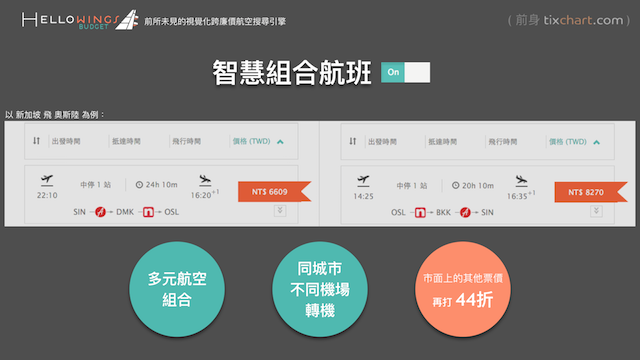Click the 多元航空組合 teal circle

pos(177,289)
